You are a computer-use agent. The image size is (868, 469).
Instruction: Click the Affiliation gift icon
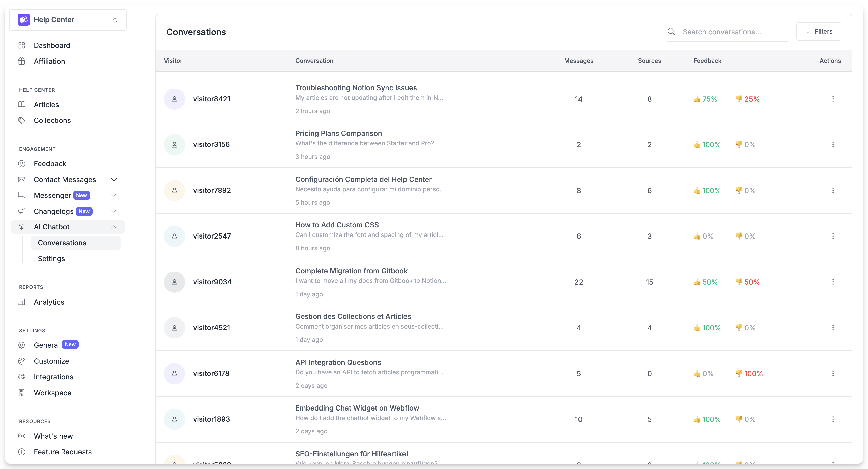pos(22,61)
